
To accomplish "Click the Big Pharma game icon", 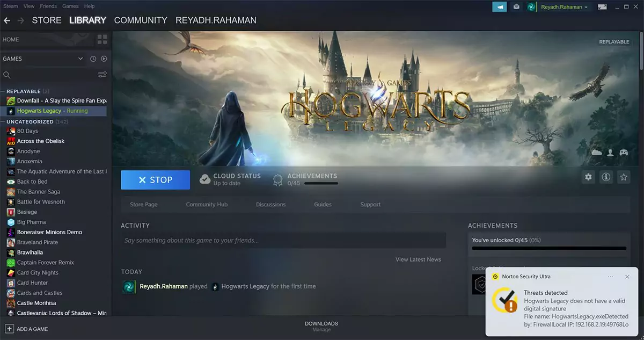I will [11, 222].
